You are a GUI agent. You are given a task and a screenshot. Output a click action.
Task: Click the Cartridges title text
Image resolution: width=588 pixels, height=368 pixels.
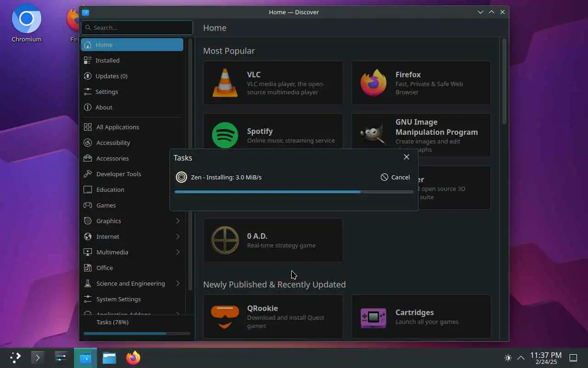tap(414, 312)
